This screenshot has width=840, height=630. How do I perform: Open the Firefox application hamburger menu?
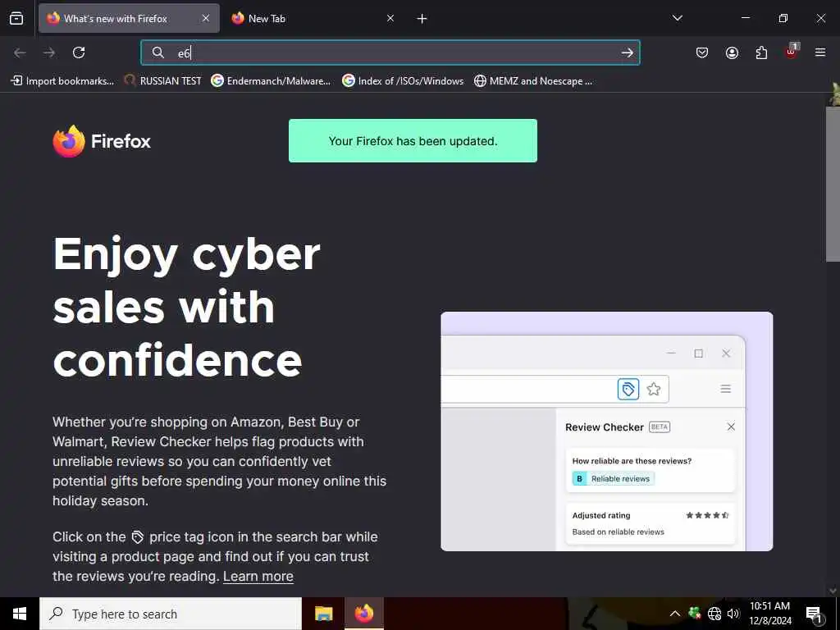(820, 52)
